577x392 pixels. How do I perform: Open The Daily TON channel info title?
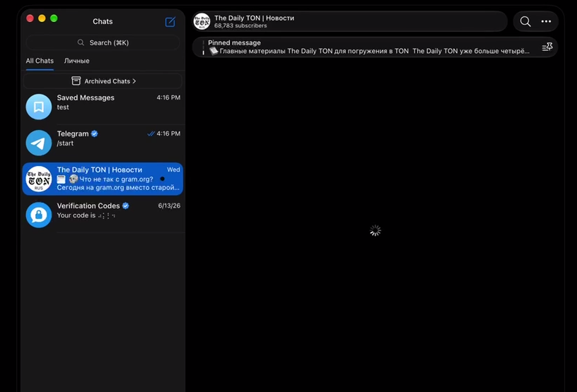click(254, 18)
